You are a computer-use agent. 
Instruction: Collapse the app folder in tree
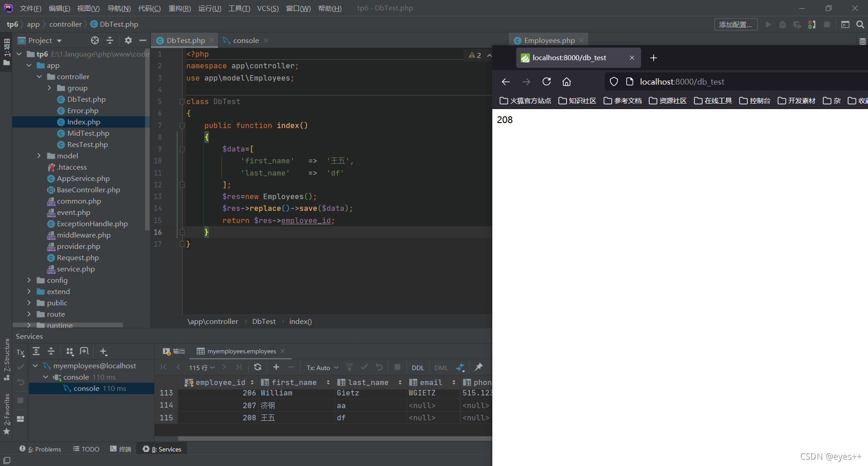tap(29, 65)
